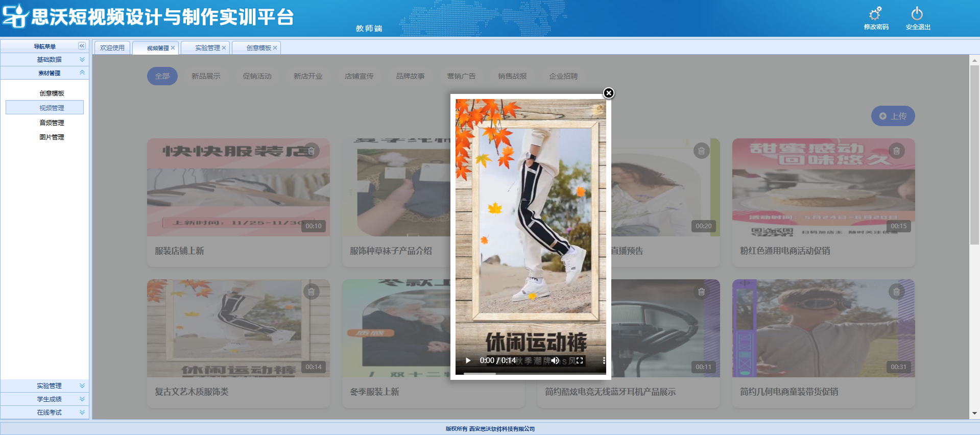
Task: Play the 休闲运动裤 video preview
Action: click(x=468, y=360)
